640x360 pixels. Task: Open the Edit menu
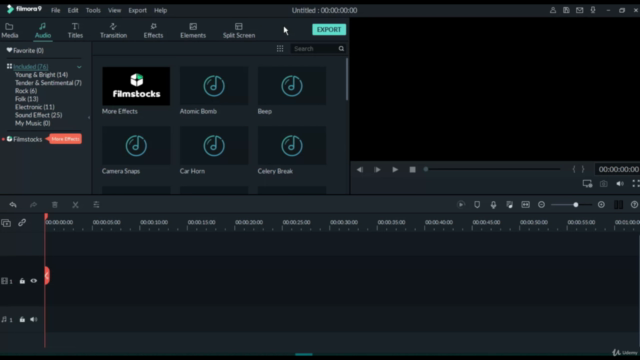pos(73,10)
